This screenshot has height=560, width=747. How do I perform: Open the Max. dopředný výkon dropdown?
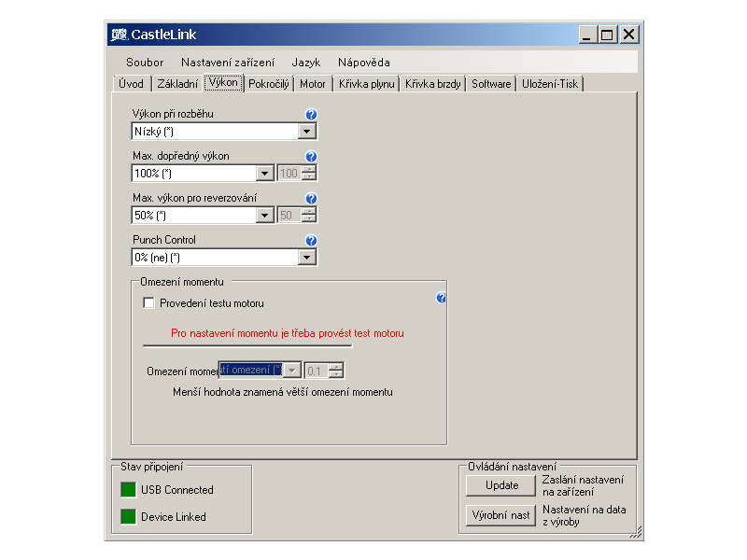[x=264, y=174]
